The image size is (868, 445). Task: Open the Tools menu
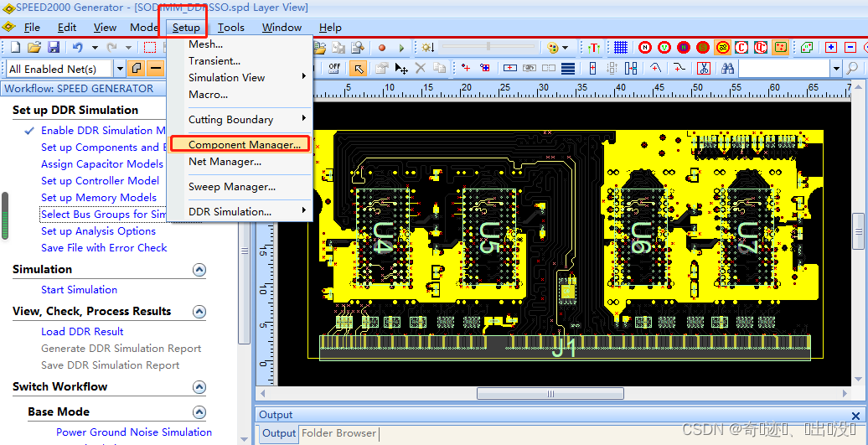(231, 27)
